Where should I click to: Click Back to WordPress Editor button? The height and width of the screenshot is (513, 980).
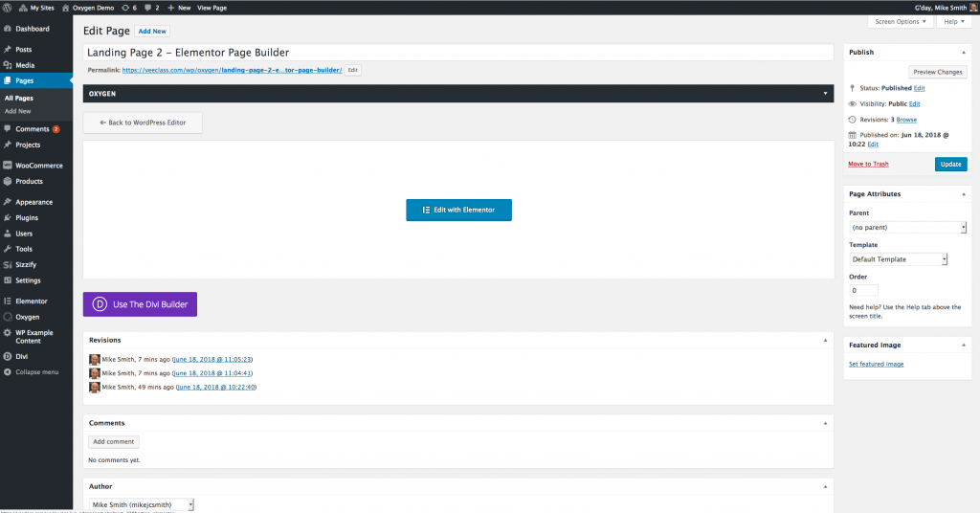pos(143,123)
